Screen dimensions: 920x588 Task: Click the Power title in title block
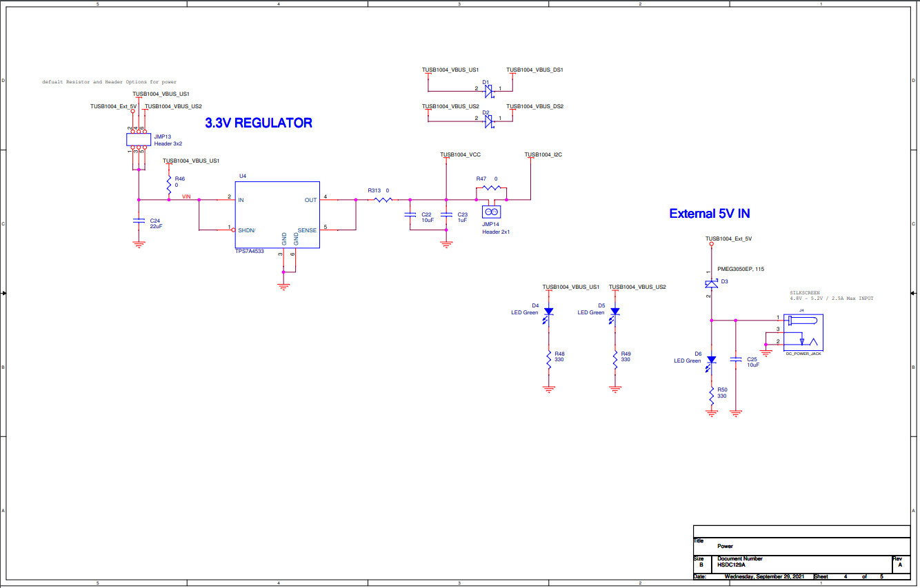[725, 546]
